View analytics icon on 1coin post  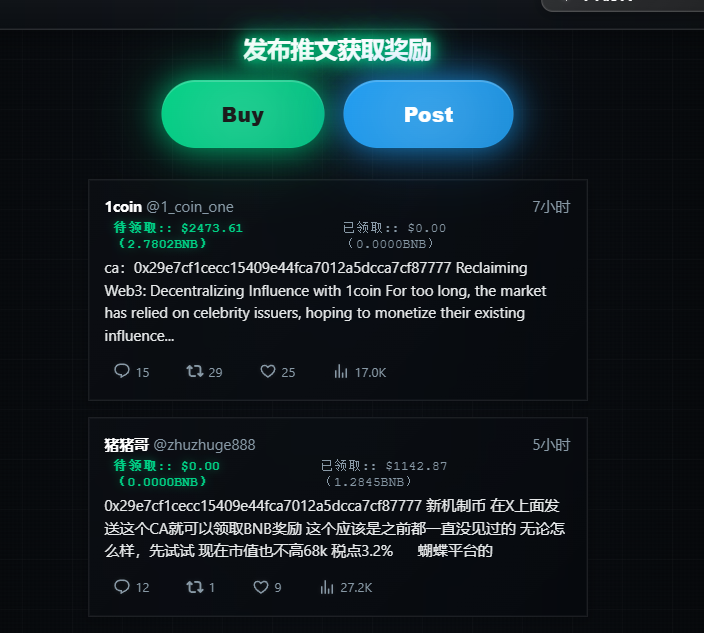[x=341, y=371]
